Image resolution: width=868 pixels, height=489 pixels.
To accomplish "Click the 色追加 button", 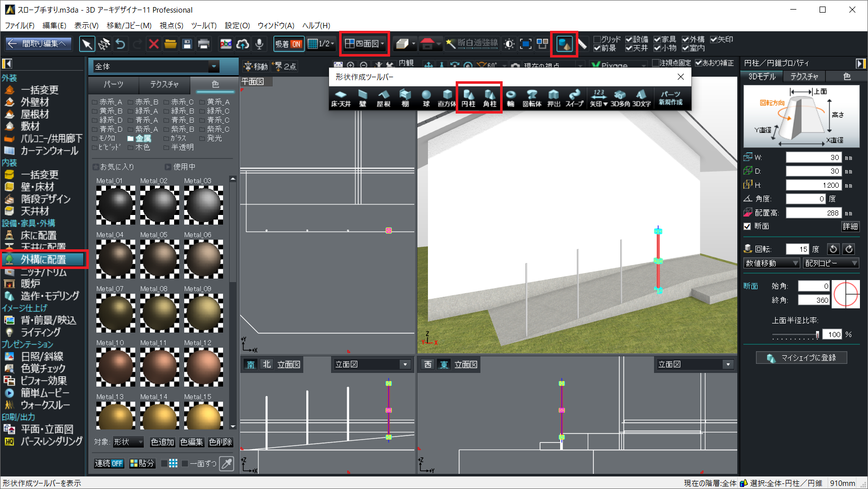I will click(162, 442).
